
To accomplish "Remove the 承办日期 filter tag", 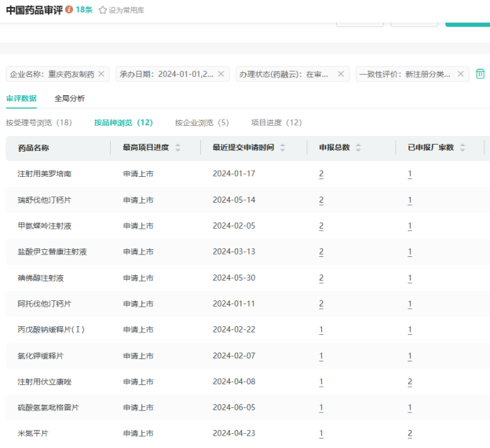I will [x=221, y=74].
